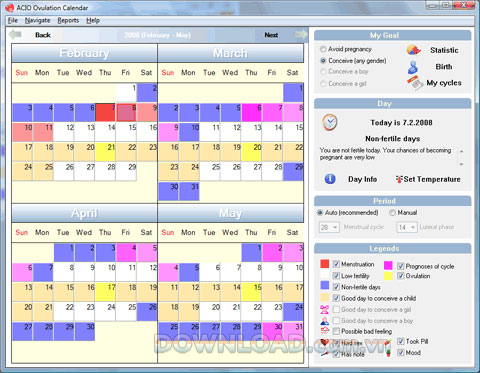Toggle Non-fertile days checkbox
This screenshot has width=480, height=373.
336,287
